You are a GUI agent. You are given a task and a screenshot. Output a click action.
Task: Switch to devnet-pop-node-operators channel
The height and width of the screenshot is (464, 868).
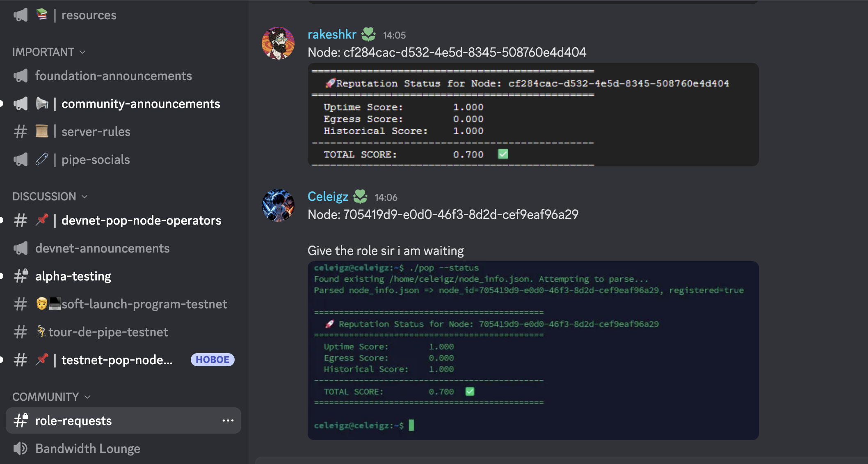coord(141,221)
